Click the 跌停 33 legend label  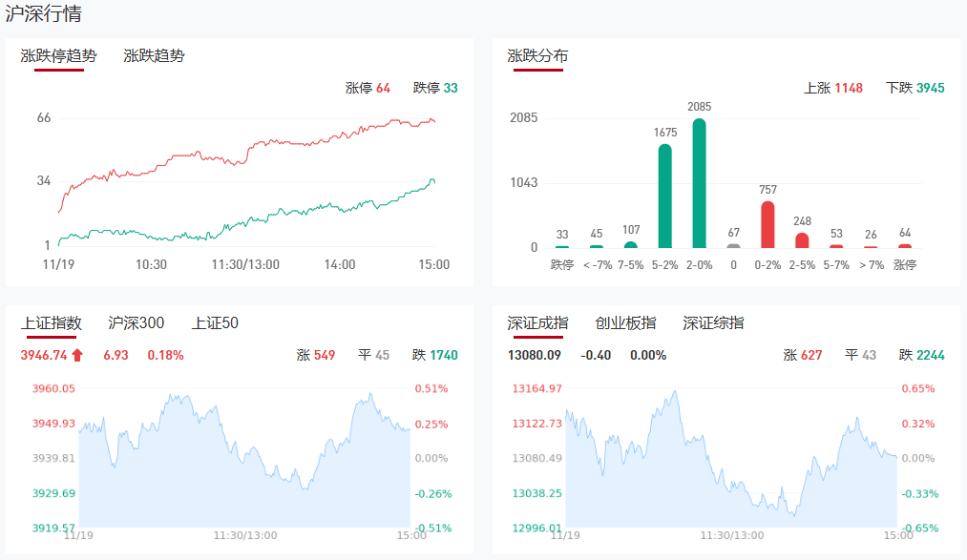coord(435,88)
